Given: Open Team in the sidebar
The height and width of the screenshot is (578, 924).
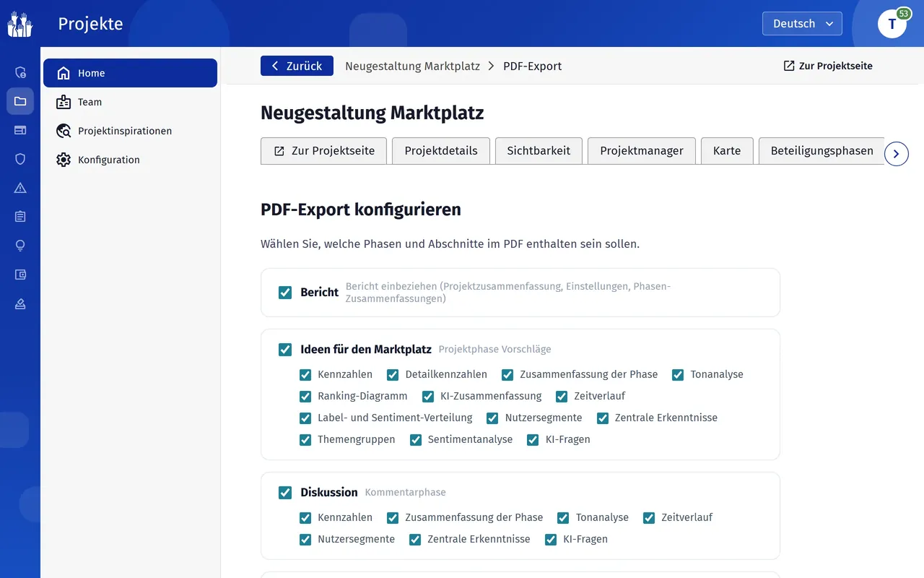Looking at the screenshot, I should (130, 102).
